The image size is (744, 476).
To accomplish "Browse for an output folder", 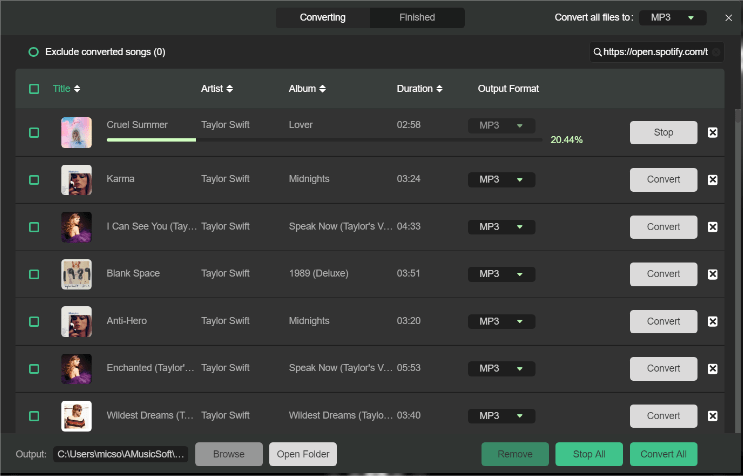I will pyautogui.click(x=229, y=454).
